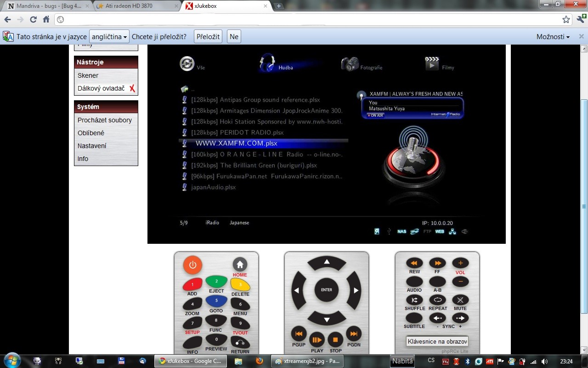The width and height of the screenshot is (588, 368).
Task: Click the ZOOM button numbered 4
Action: (192, 304)
